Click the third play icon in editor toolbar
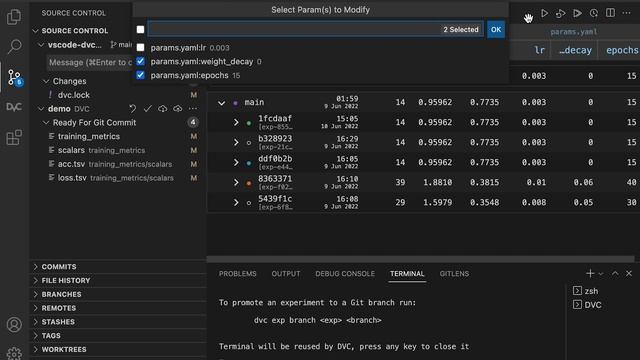 pyautogui.click(x=577, y=13)
